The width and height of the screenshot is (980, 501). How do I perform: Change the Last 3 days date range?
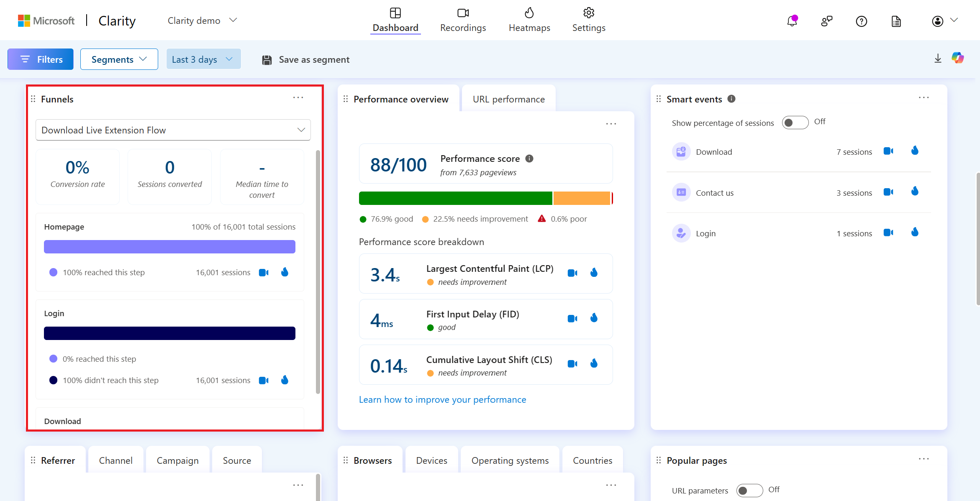(x=203, y=59)
